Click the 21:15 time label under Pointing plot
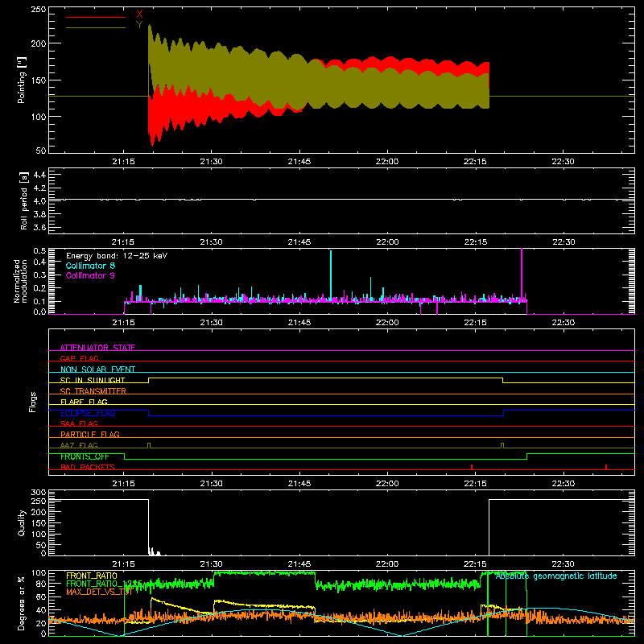 coord(123,162)
